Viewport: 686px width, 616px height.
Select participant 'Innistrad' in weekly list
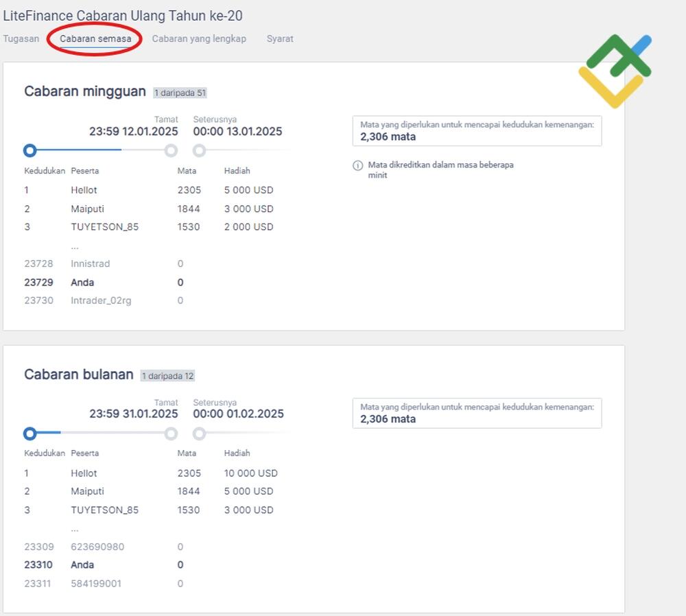(90, 263)
